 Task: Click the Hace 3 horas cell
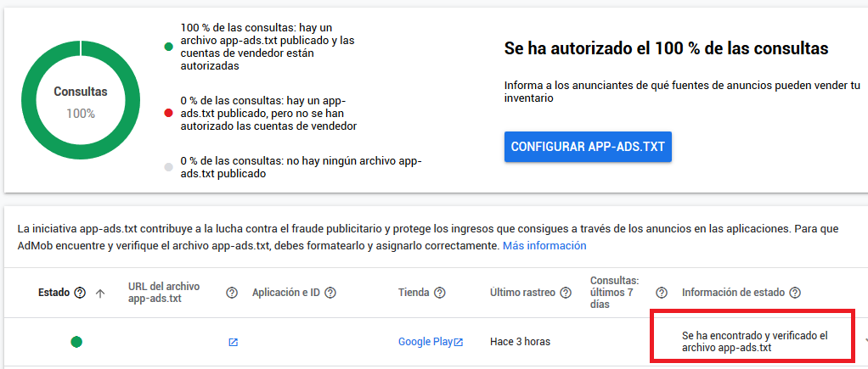(520, 342)
